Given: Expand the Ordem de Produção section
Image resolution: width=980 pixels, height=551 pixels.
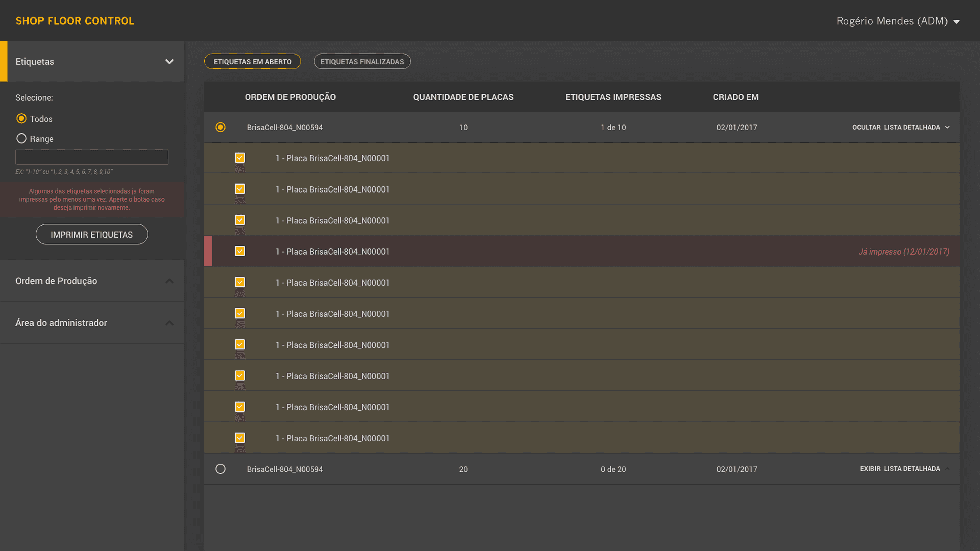Looking at the screenshot, I should coord(169,281).
